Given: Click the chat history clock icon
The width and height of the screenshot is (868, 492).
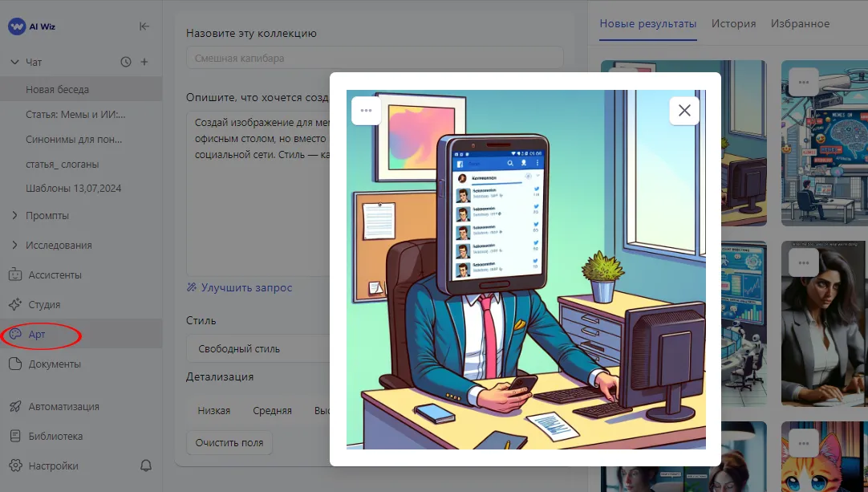Looking at the screenshot, I should pyautogui.click(x=125, y=62).
